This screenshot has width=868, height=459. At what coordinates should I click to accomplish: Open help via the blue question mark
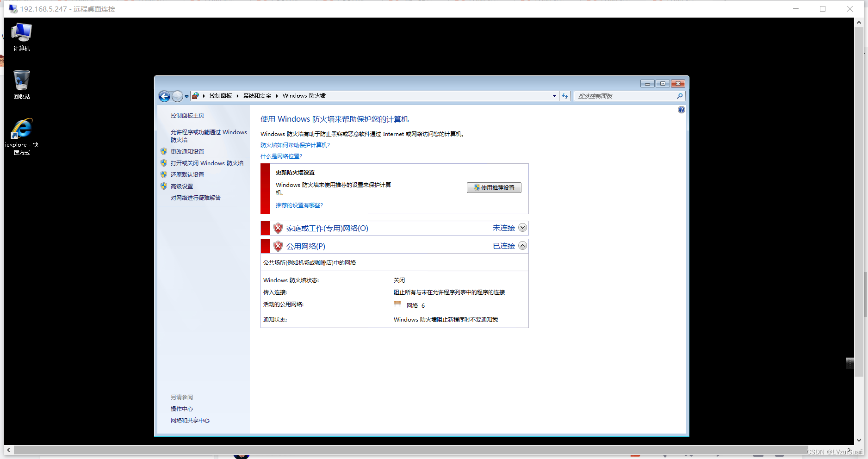point(681,110)
